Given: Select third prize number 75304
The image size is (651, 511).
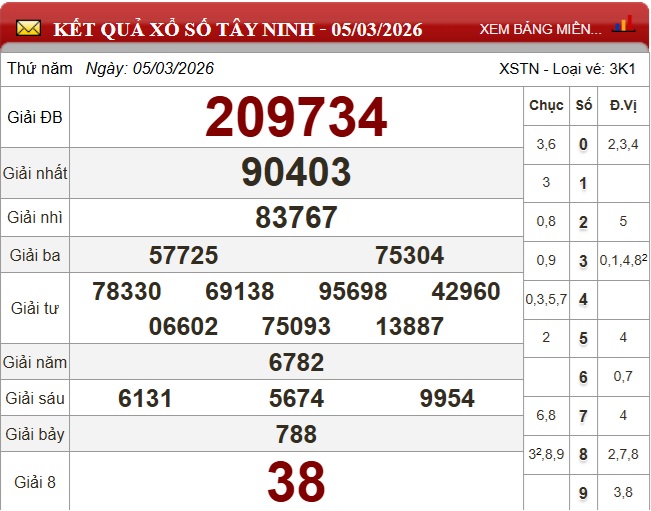Looking at the screenshot, I should pos(409,255).
